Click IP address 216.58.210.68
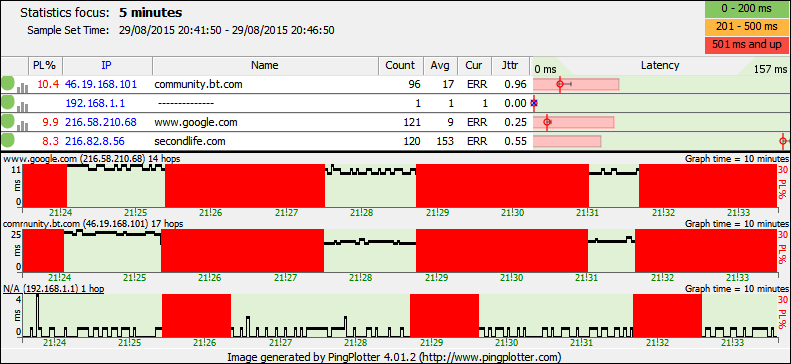 click(x=101, y=122)
